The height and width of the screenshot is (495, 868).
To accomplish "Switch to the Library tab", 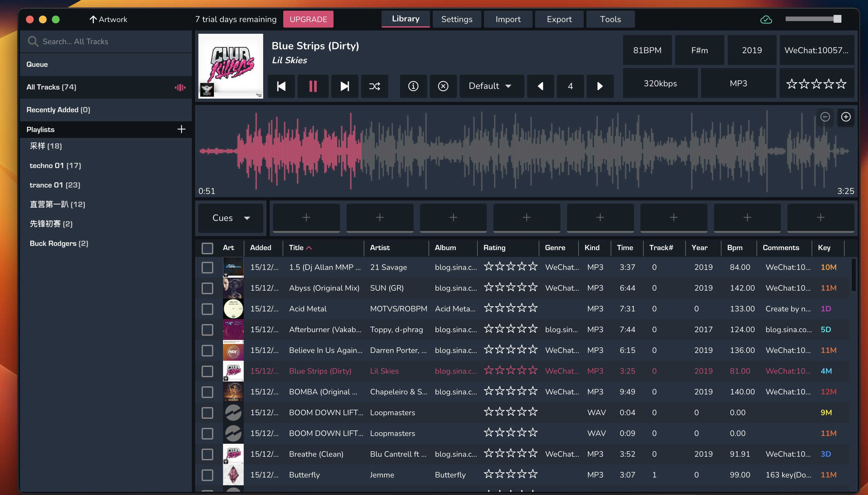I will coord(405,19).
